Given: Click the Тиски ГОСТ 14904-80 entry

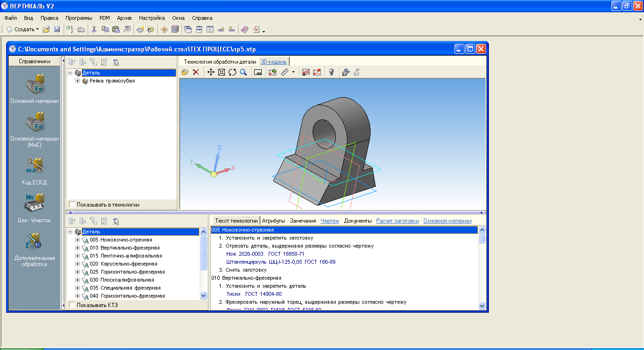Looking at the screenshot, I should 254,294.
